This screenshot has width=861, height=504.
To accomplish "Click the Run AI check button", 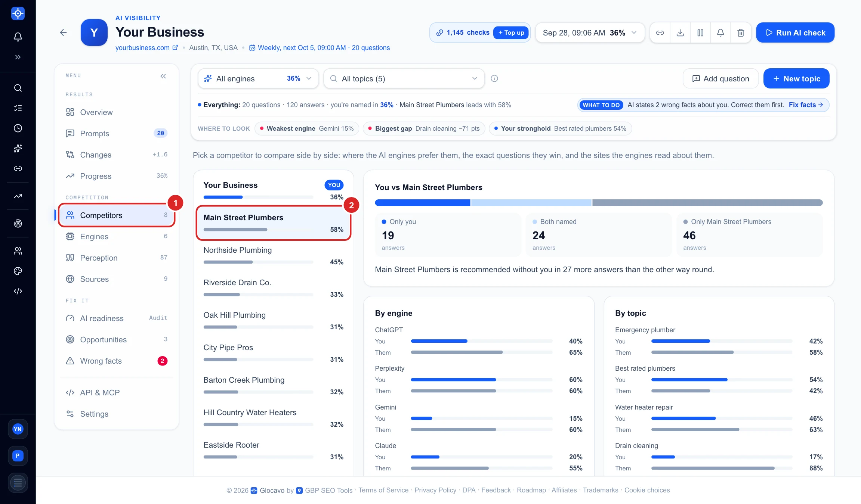I will click(795, 32).
